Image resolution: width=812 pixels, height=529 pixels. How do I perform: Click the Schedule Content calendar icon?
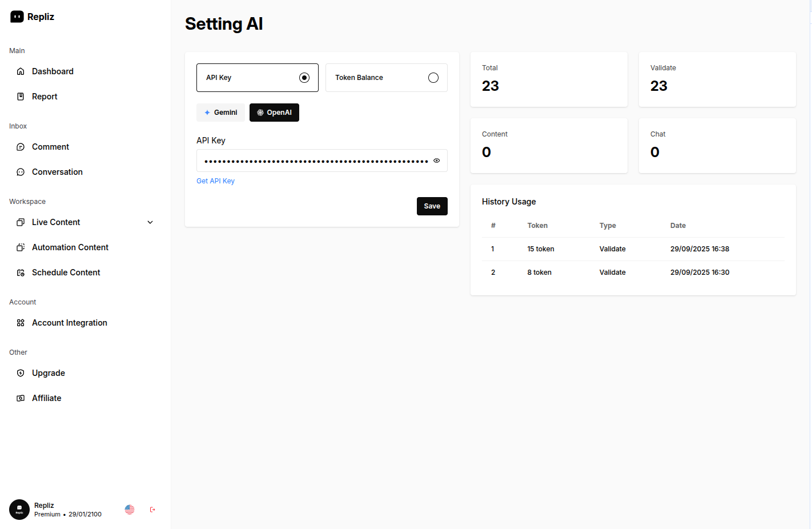click(21, 272)
